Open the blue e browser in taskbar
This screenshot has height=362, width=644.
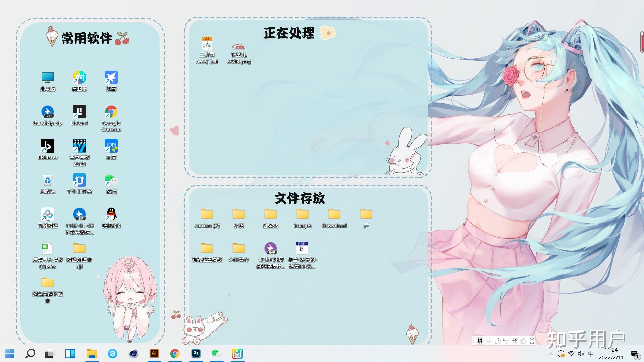coord(113,353)
